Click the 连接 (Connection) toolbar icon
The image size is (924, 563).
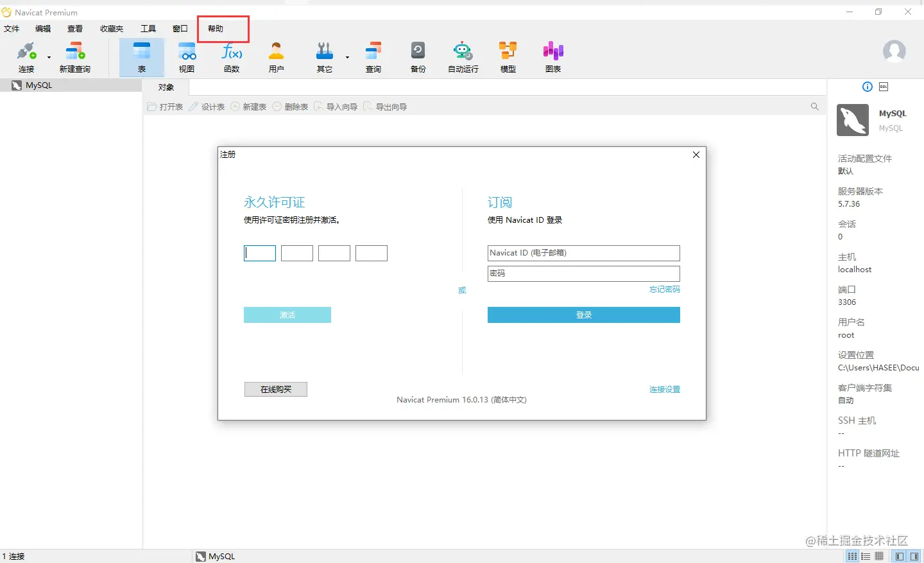pos(26,57)
